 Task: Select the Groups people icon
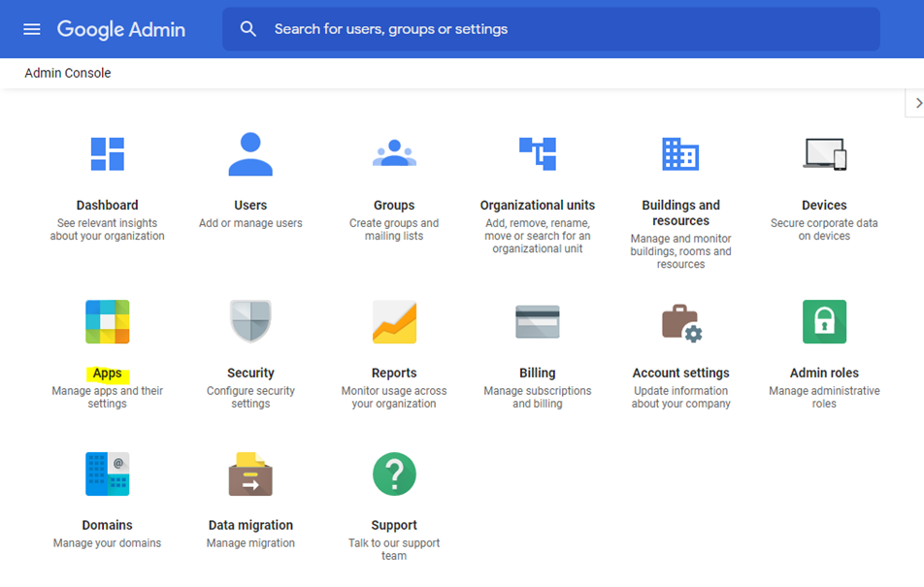click(x=394, y=153)
